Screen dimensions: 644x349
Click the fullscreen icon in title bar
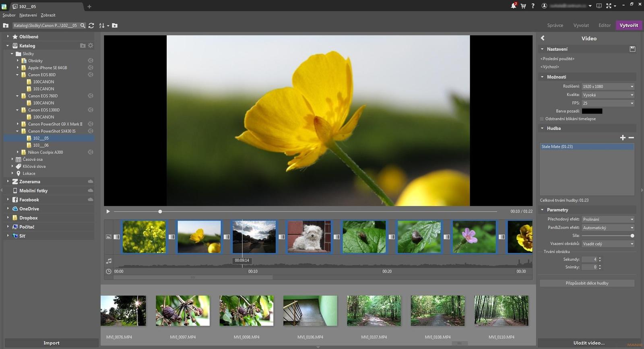click(609, 6)
